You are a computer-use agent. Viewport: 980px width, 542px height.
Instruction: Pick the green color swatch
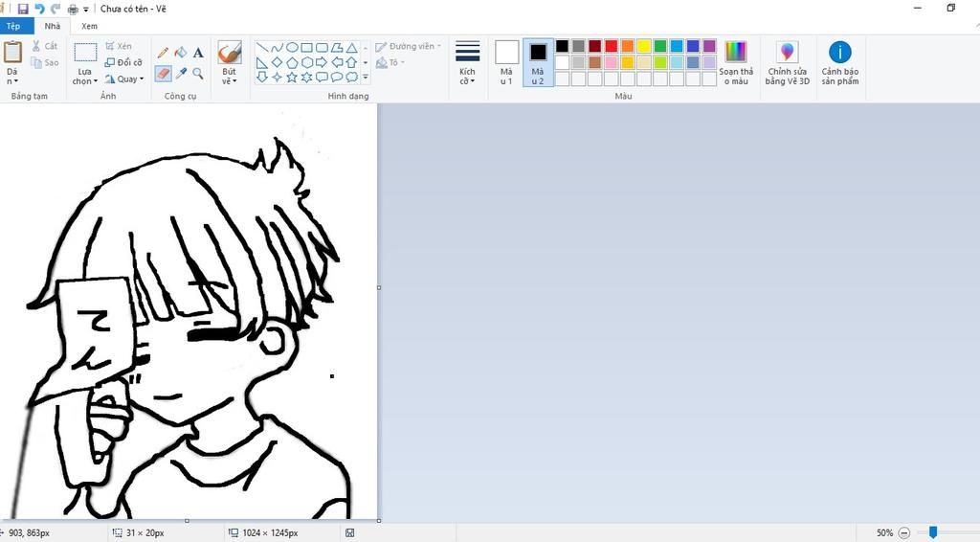660,46
